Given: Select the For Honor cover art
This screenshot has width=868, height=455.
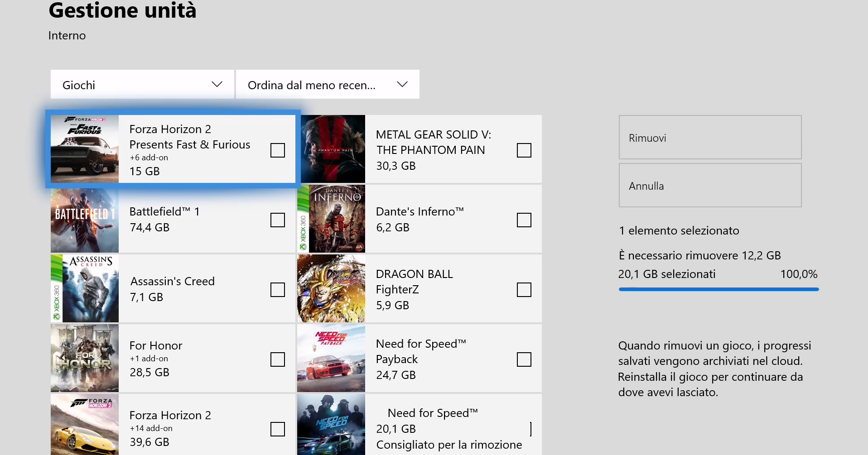Looking at the screenshot, I should [x=85, y=358].
